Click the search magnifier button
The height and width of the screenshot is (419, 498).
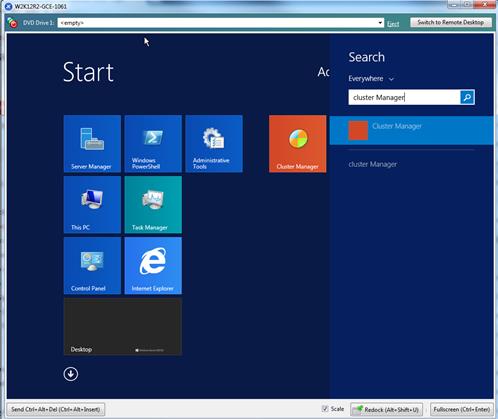(x=467, y=97)
